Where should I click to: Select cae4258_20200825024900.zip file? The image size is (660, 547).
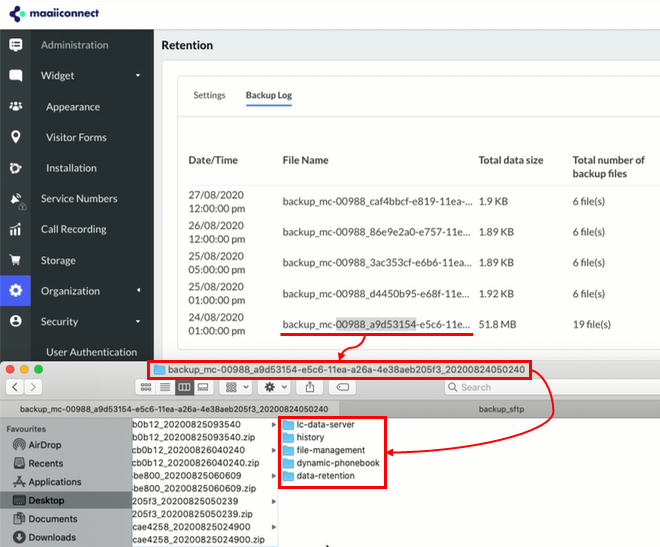pos(199,539)
